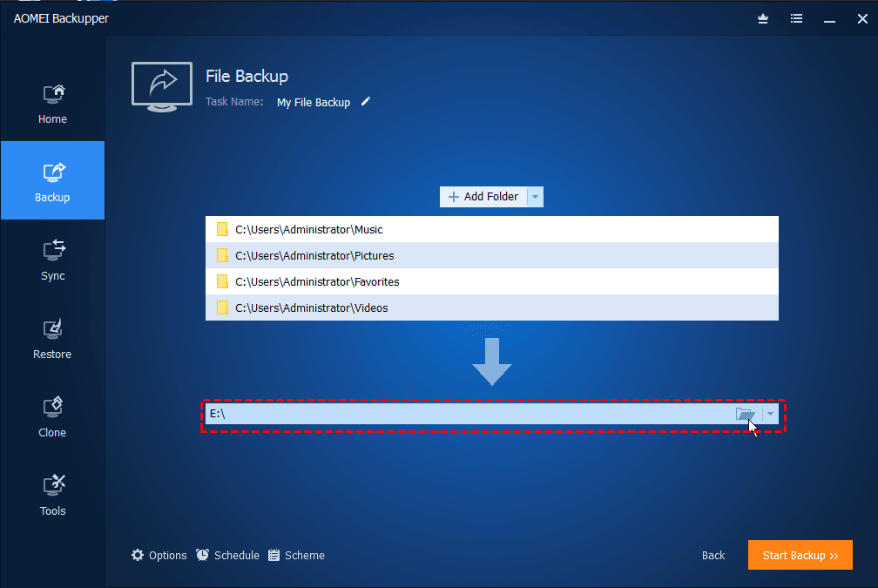Open the Schedule settings

pos(227,555)
